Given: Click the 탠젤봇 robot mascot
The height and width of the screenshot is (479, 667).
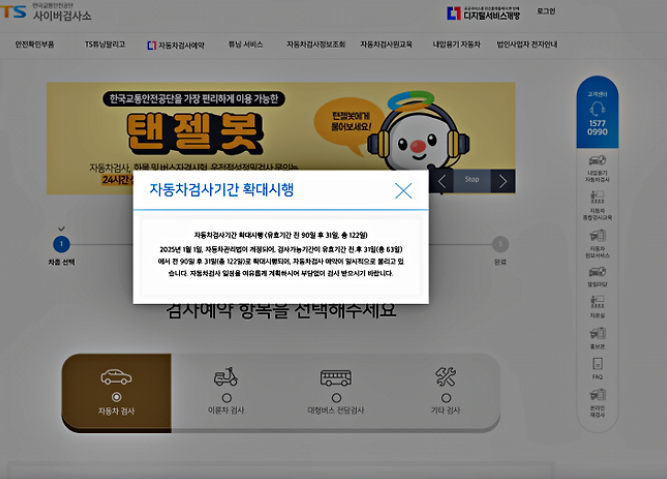Looking at the screenshot, I should point(417,133).
